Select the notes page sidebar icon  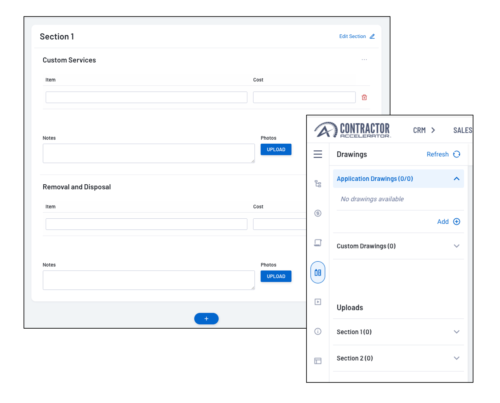318,243
